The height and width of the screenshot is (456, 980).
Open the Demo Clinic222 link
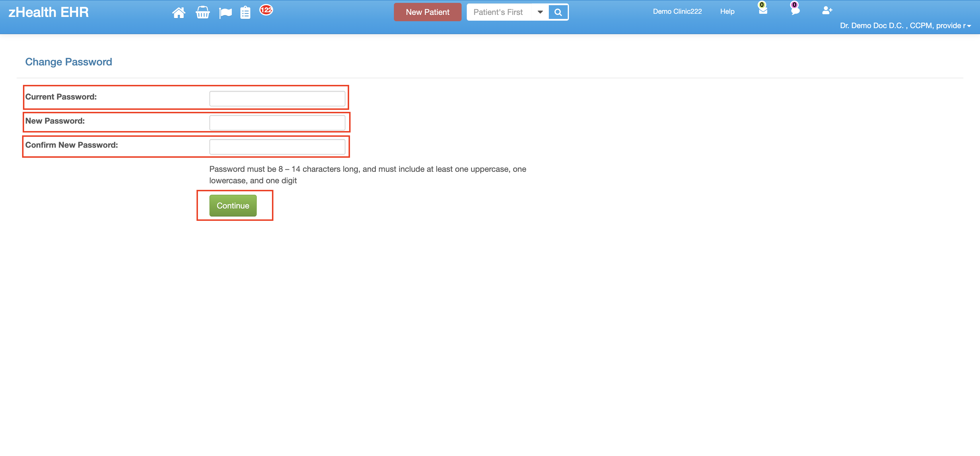point(677,11)
